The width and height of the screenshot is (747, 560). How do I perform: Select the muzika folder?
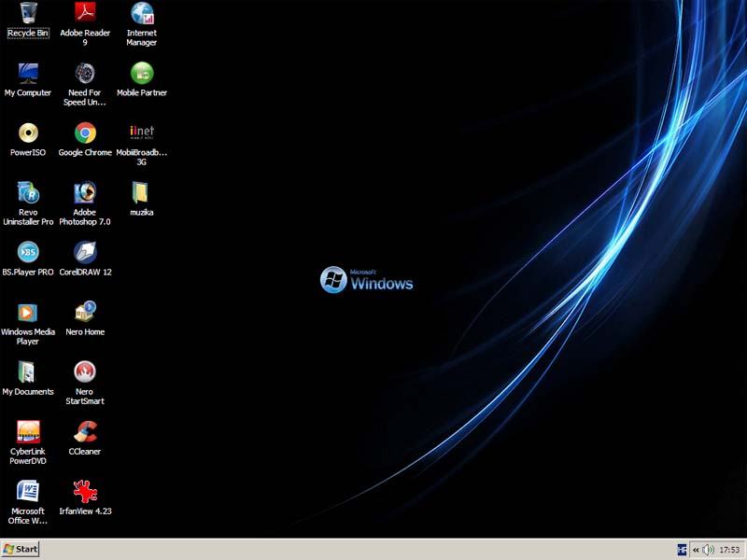(140, 193)
